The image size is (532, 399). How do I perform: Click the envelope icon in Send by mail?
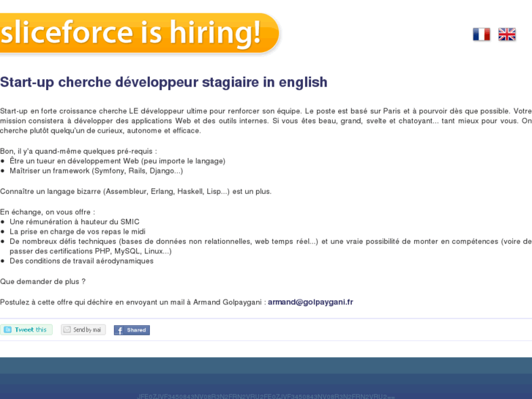67,329
